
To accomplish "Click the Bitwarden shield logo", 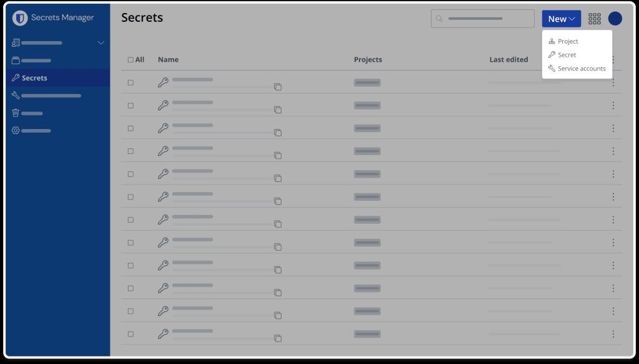I will (20, 18).
